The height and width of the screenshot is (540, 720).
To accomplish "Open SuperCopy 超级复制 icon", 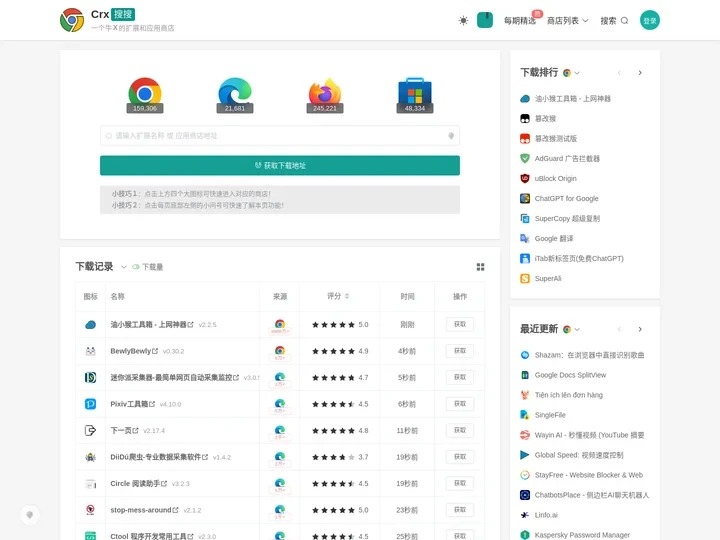I will (525, 219).
